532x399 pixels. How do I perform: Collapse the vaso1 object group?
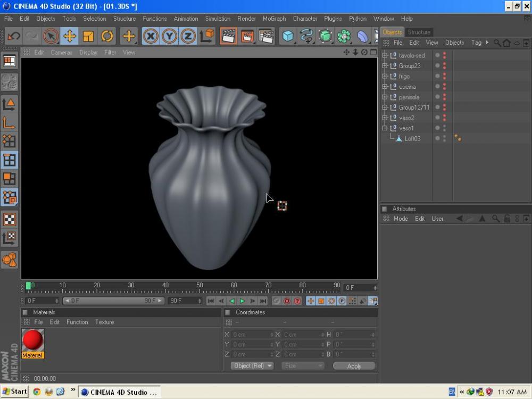coord(385,128)
